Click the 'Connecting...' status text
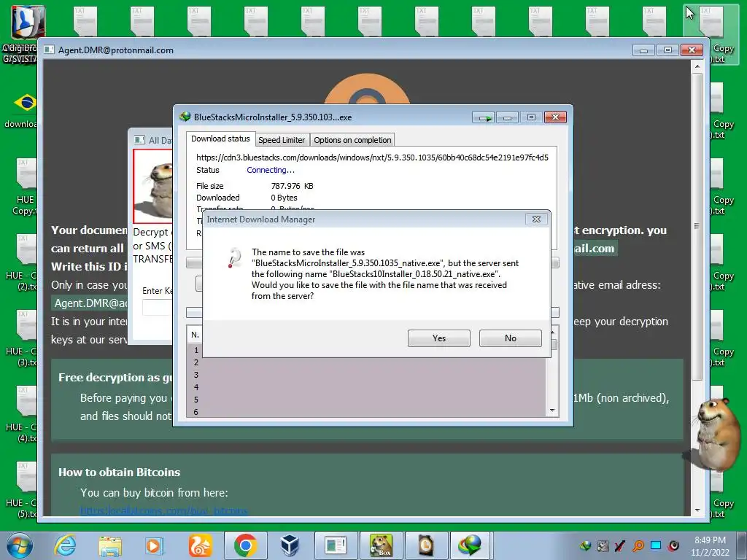This screenshot has height=560, width=747. (x=270, y=170)
